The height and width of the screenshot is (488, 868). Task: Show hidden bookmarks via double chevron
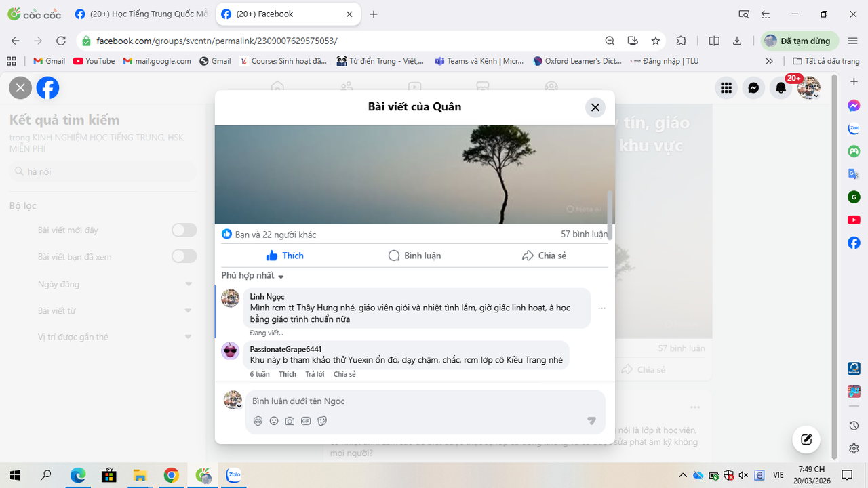click(769, 61)
